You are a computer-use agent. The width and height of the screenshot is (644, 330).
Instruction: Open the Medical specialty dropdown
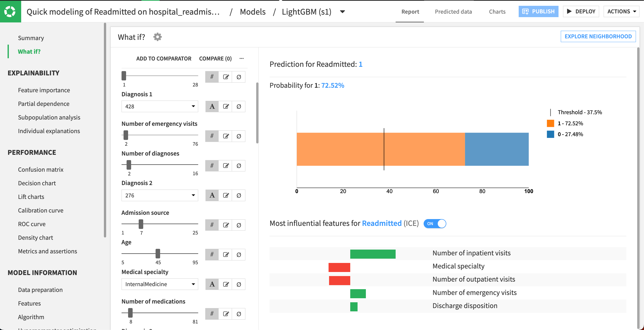tap(160, 284)
